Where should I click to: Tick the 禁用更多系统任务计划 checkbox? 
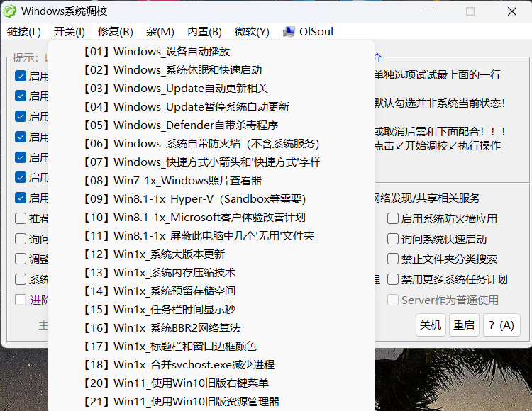point(393,279)
